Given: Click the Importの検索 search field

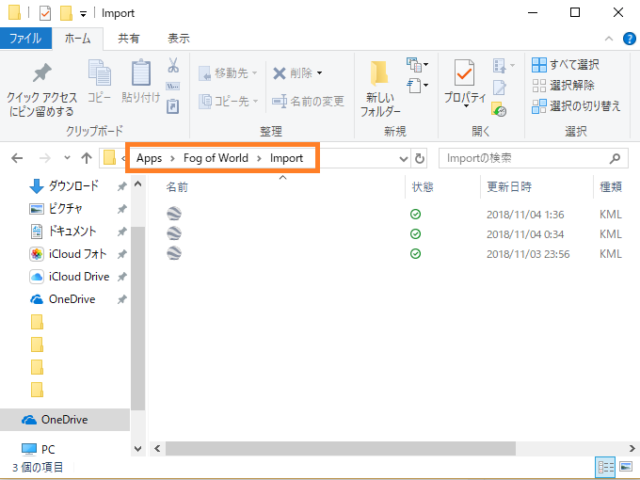Looking at the screenshot, I should (x=520, y=158).
